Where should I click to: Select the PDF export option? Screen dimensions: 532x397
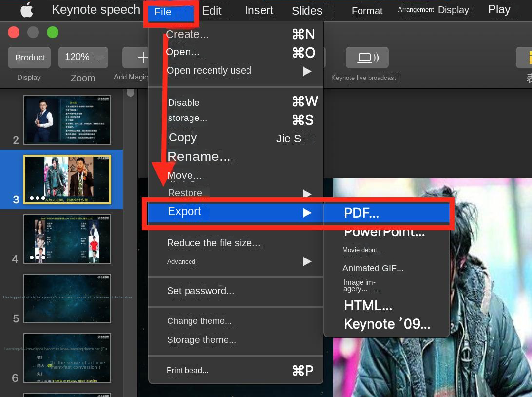click(x=361, y=213)
